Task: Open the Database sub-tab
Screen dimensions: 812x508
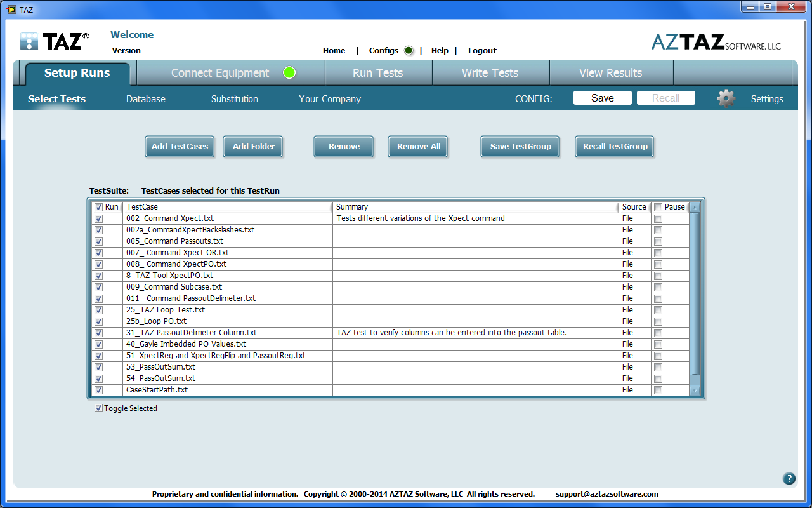Action: pyautogui.click(x=146, y=99)
